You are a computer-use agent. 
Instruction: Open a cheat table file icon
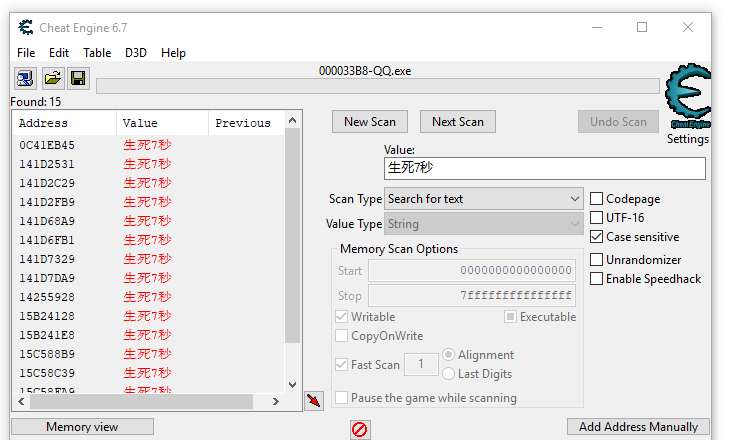(x=52, y=78)
